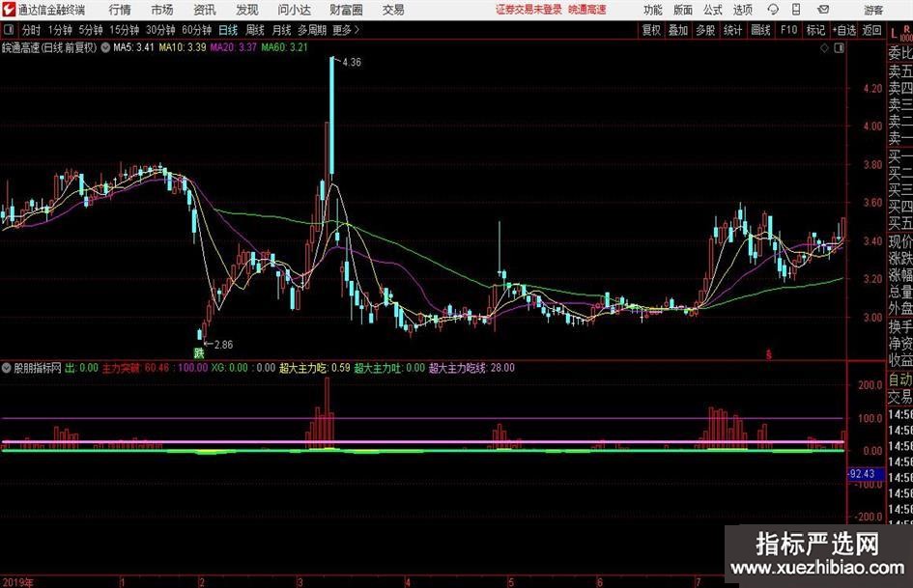This screenshot has width=913, height=588.
Task: Add stock with +自选 button
Action: pyautogui.click(x=844, y=30)
